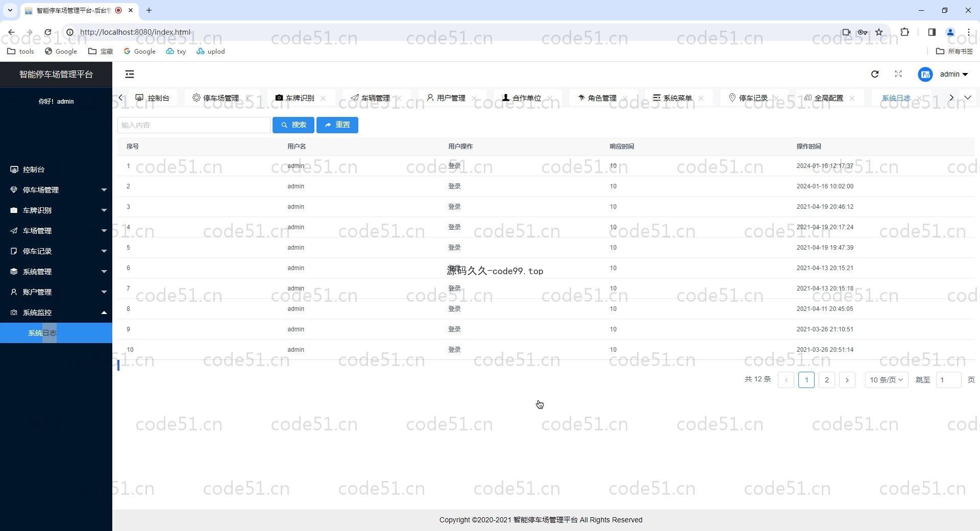Image resolution: width=980 pixels, height=531 pixels.
Task: Open the browser side panel icon
Action: [x=932, y=32]
